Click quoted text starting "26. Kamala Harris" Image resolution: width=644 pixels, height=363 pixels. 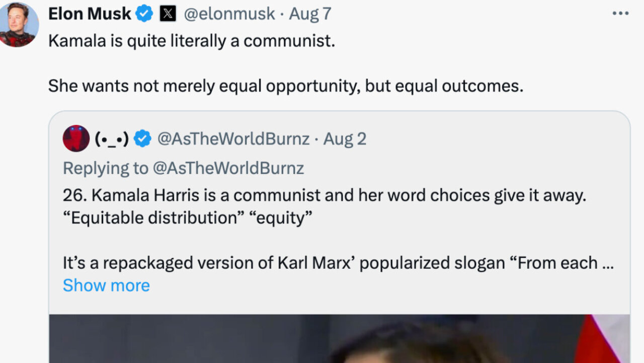click(325, 196)
